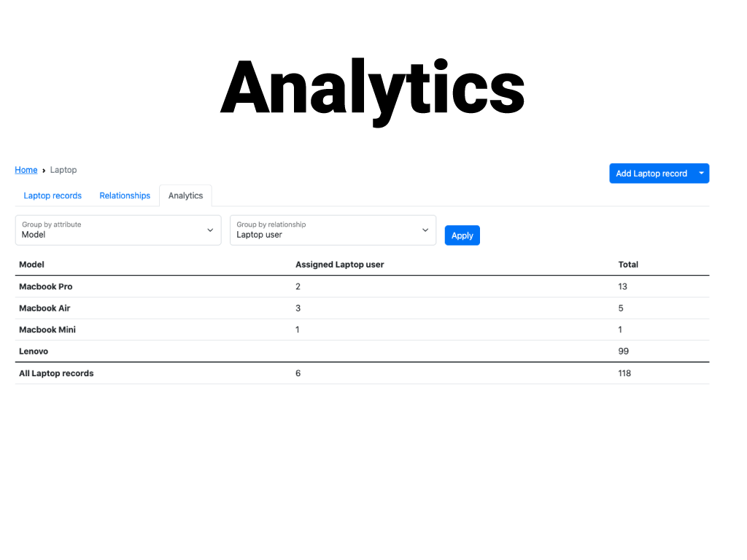This screenshot has height=560, width=747.
Task: Switch to the Relationships tab
Action: [x=124, y=195]
